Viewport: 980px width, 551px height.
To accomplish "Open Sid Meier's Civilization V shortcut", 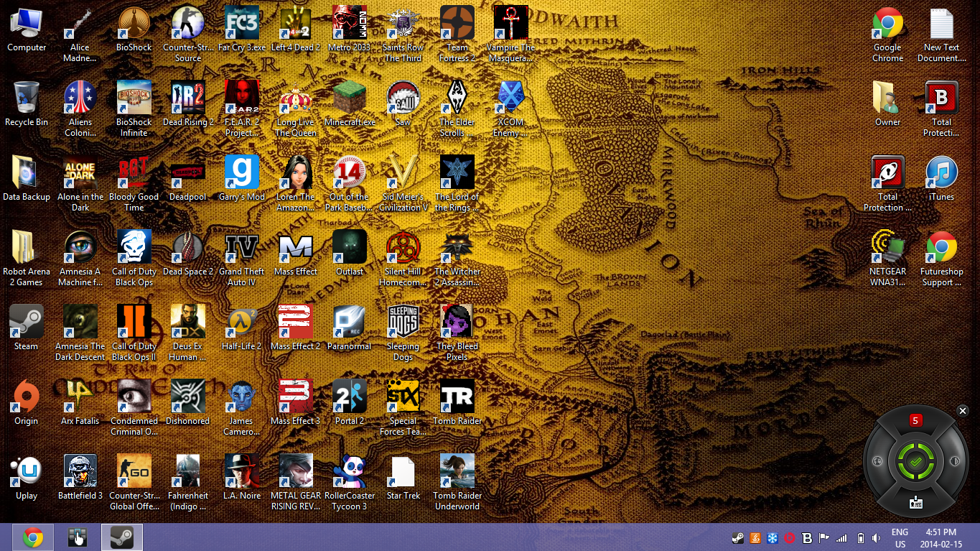I will click(403, 183).
